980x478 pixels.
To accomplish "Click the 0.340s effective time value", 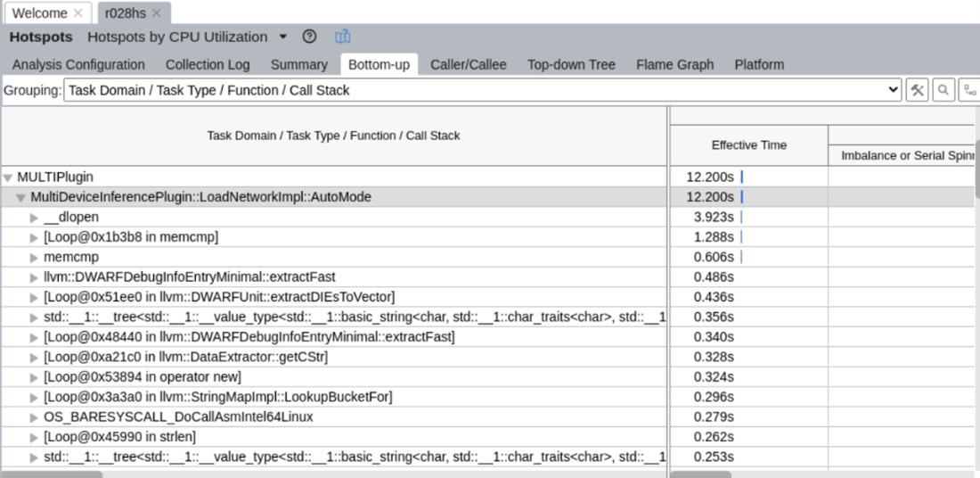I will (x=714, y=337).
